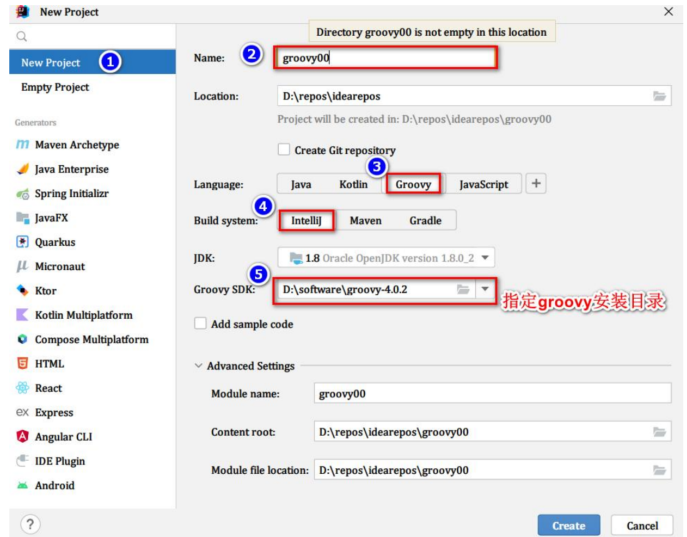687x537 pixels.
Task: Choose Maven build system
Action: [x=365, y=220]
